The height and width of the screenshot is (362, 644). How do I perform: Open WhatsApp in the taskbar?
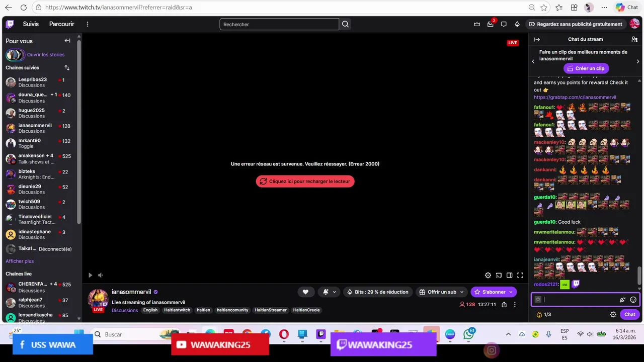(x=469, y=334)
